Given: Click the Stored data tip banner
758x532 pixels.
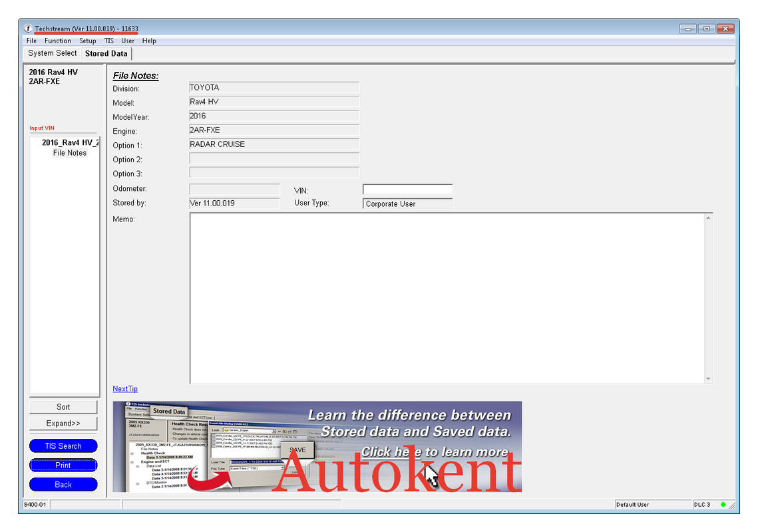Looking at the screenshot, I should pos(317,446).
